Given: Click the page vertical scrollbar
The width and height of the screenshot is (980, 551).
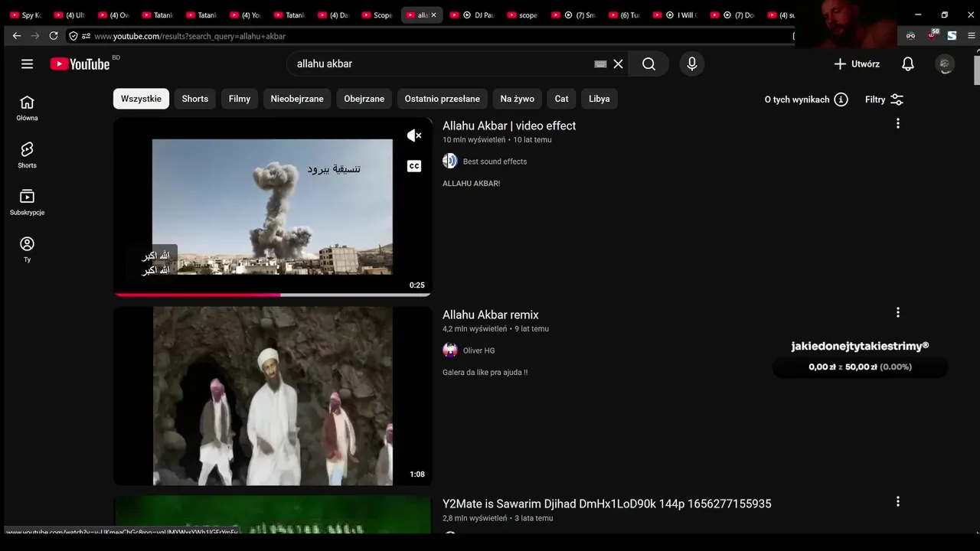Looking at the screenshot, I should click(x=977, y=70).
